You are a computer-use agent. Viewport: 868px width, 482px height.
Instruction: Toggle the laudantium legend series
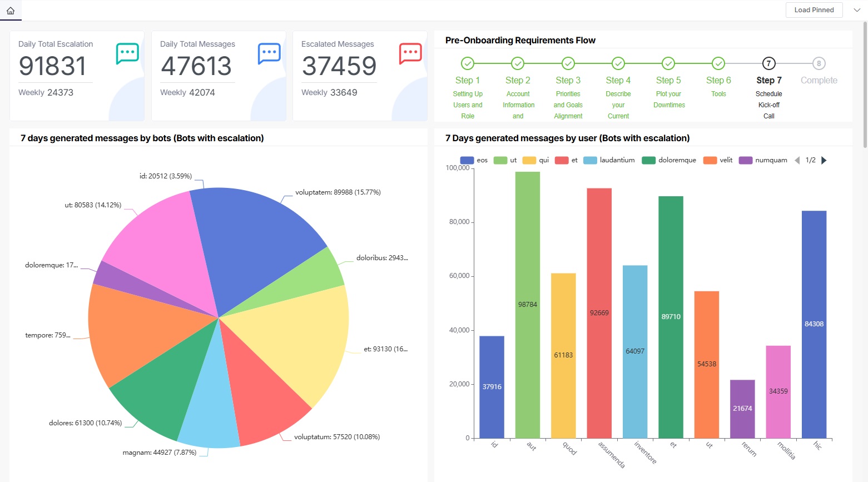click(609, 160)
